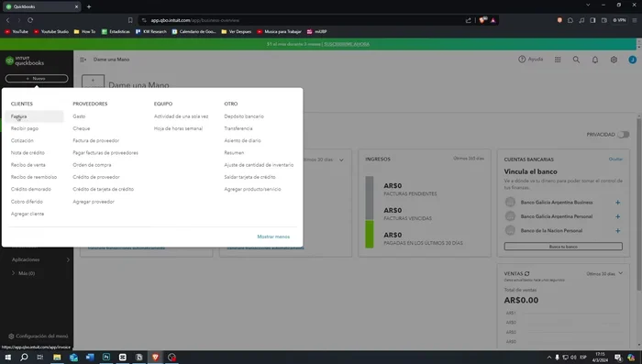Viewport: 642px width, 364px height.
Task: Click the Nuevo button
Action: 37,78
